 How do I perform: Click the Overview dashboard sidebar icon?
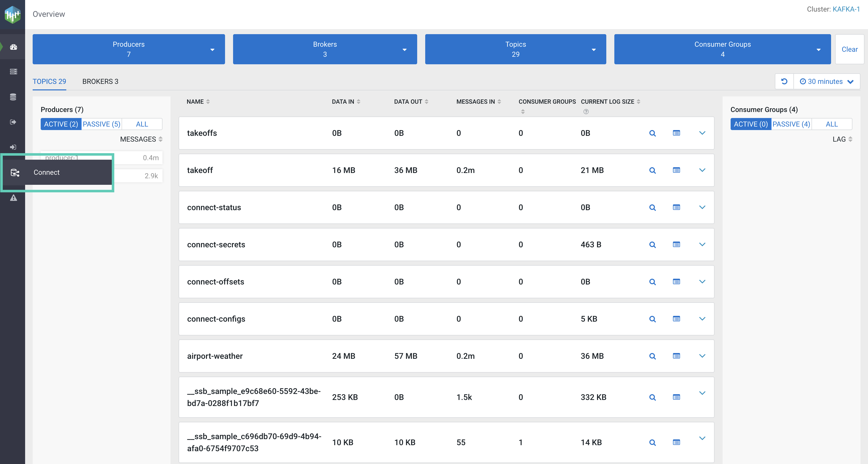click(x=14, y=47)
